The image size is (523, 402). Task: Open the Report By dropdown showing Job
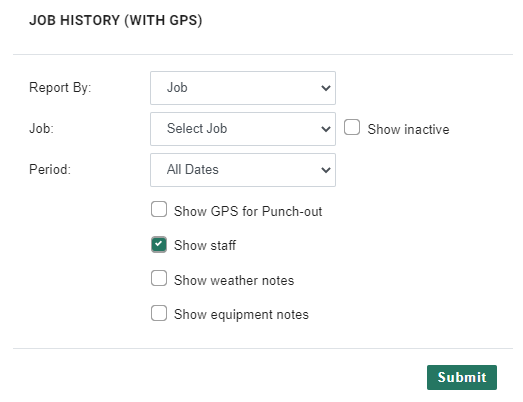(243, 88)
